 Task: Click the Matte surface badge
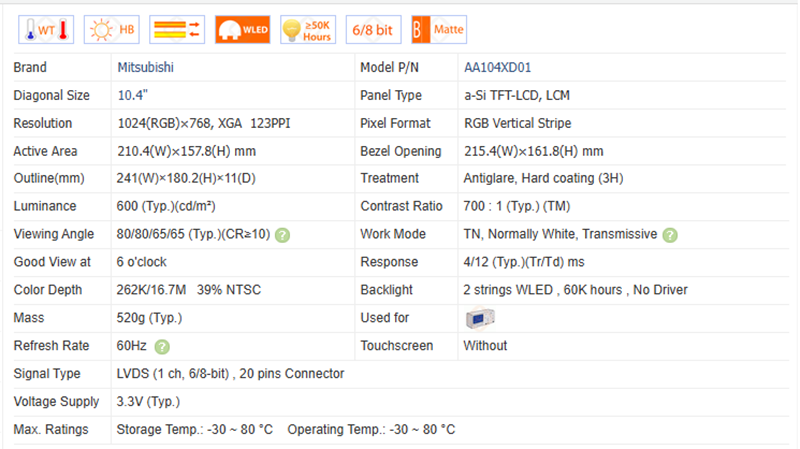(x=439, y=30)
